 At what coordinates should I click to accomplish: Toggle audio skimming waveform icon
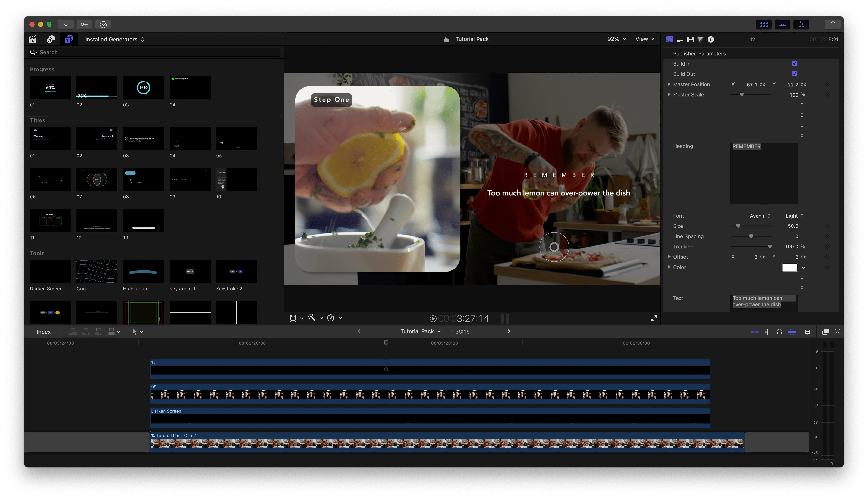[767, 332]
